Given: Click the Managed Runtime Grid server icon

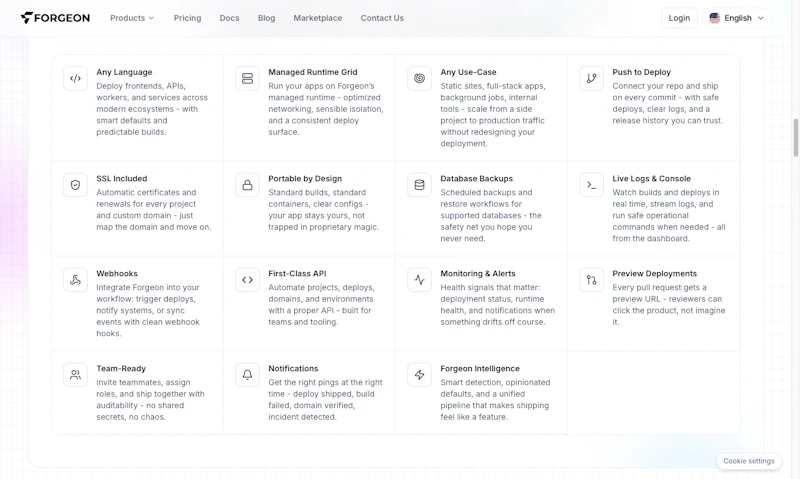Looking at the screenshot, I should pos(247,79).
